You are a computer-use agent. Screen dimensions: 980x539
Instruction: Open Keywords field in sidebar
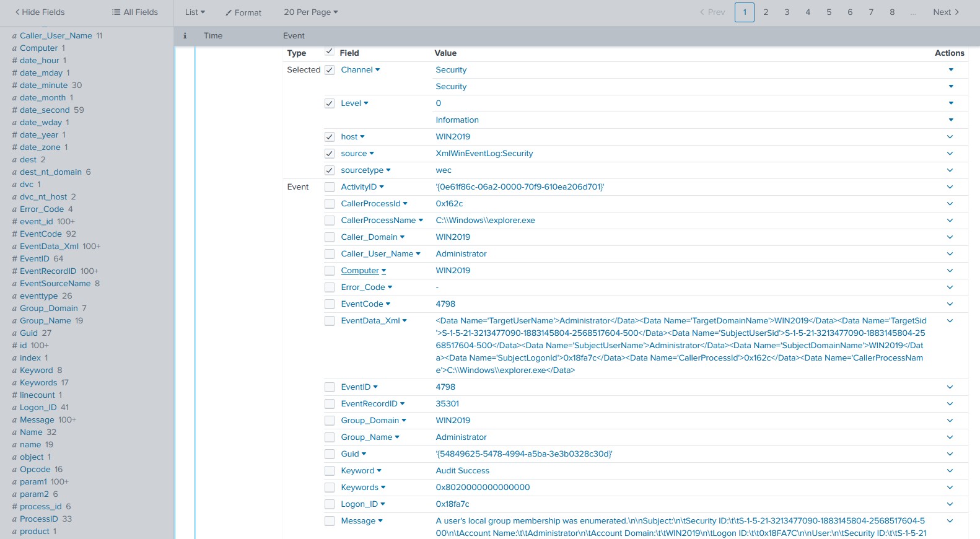click(x=38, y=383)
